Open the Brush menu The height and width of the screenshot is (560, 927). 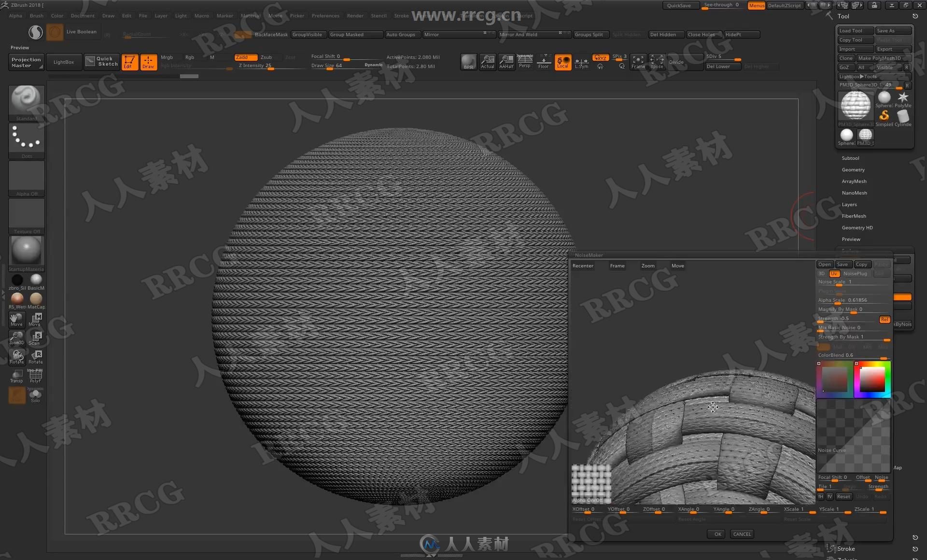click(x=37, y=15)
